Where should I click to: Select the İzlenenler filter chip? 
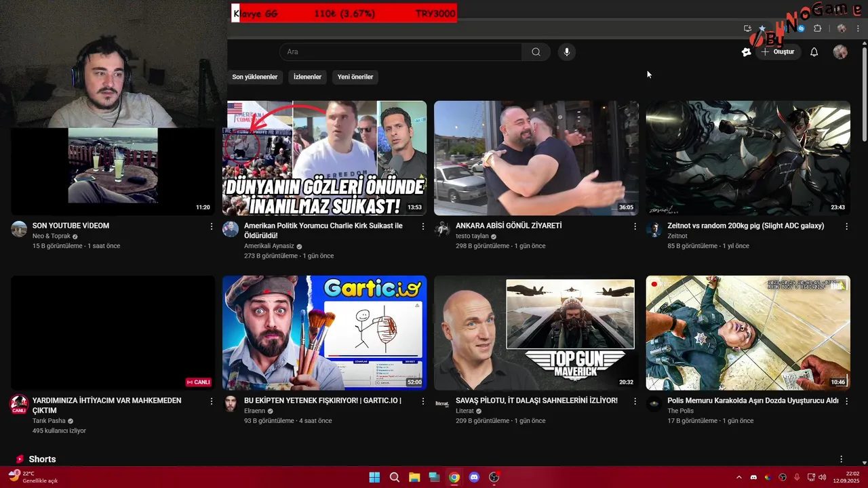point(307,77)
